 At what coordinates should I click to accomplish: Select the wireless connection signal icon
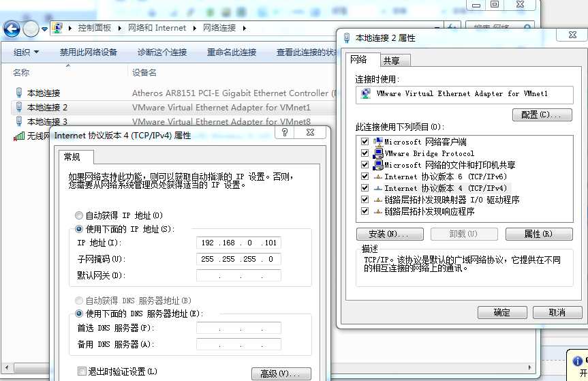(19, 136)
